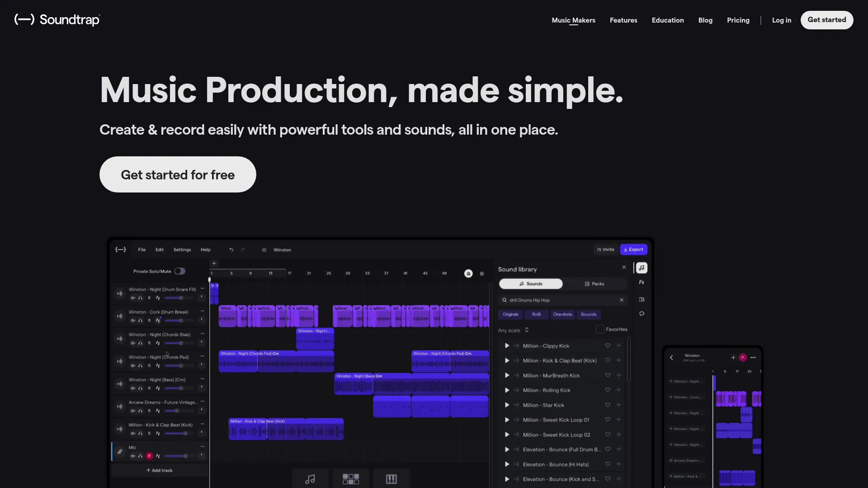868x488 pixels.
Task: Click the plus button above the timeline ruler
Action: (x=214, y=263)
